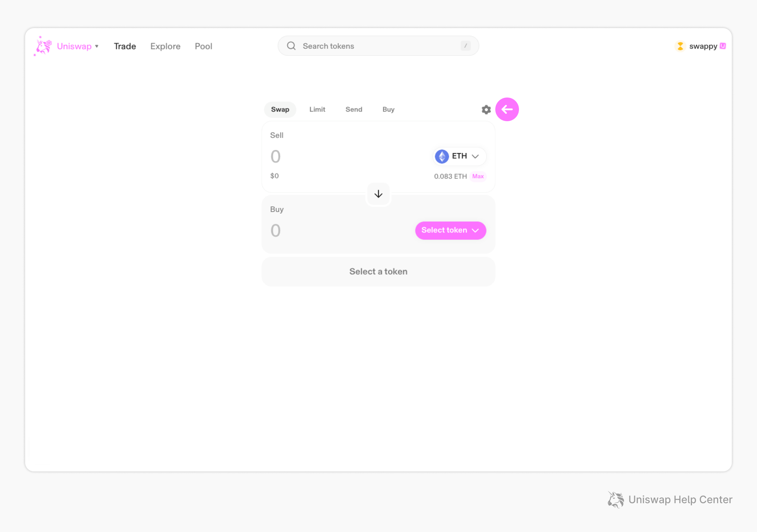
Task: Click the disabled Select a token button
Action: pos(378,272)
